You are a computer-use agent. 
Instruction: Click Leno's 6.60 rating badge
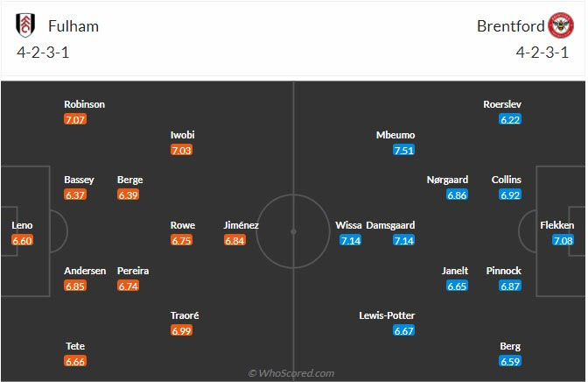click(22, 240)
